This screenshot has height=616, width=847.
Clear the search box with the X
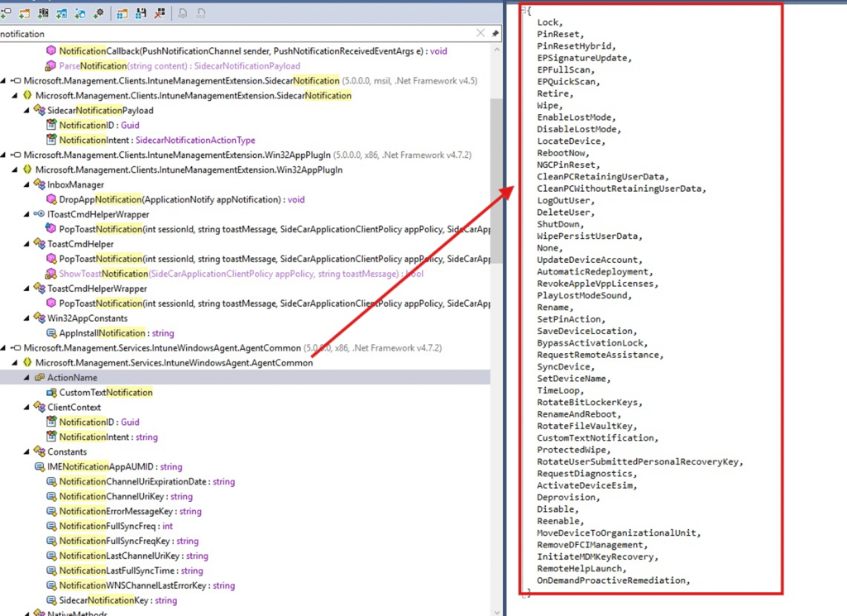pyautogui.click(x=481, y=34)
